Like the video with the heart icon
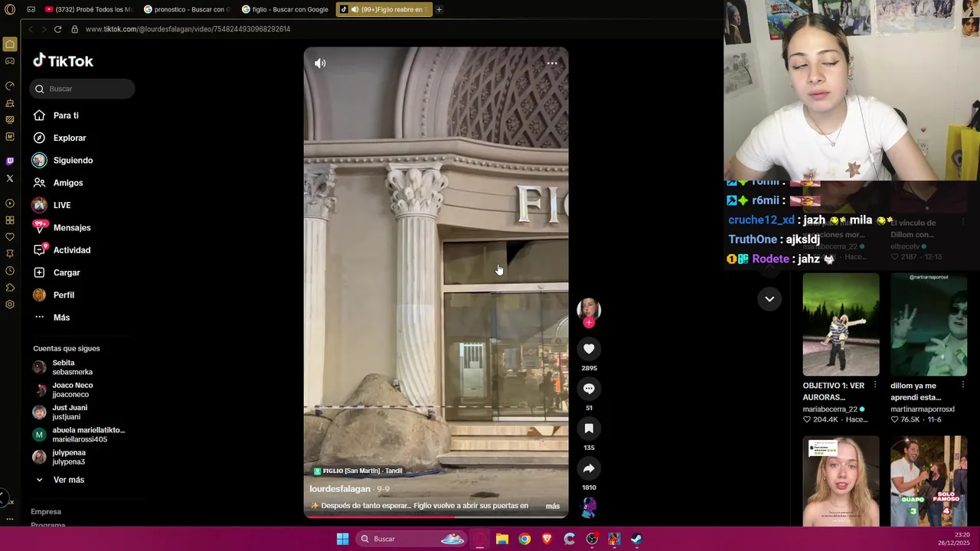 tap(589, 349)
